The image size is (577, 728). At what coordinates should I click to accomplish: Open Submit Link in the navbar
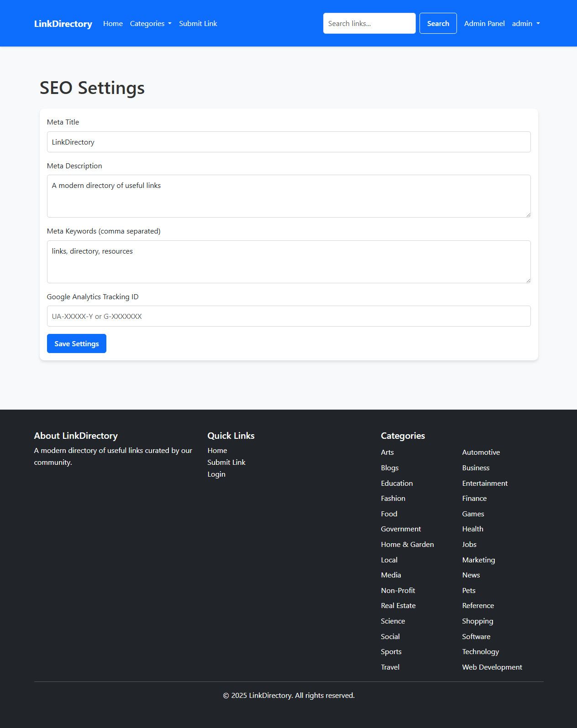[x=198, y=24]
